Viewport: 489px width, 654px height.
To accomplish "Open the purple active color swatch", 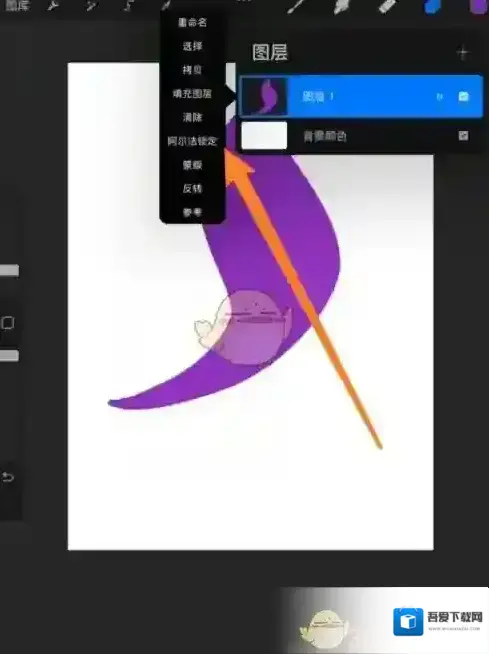I will click(x=478, y=7).
